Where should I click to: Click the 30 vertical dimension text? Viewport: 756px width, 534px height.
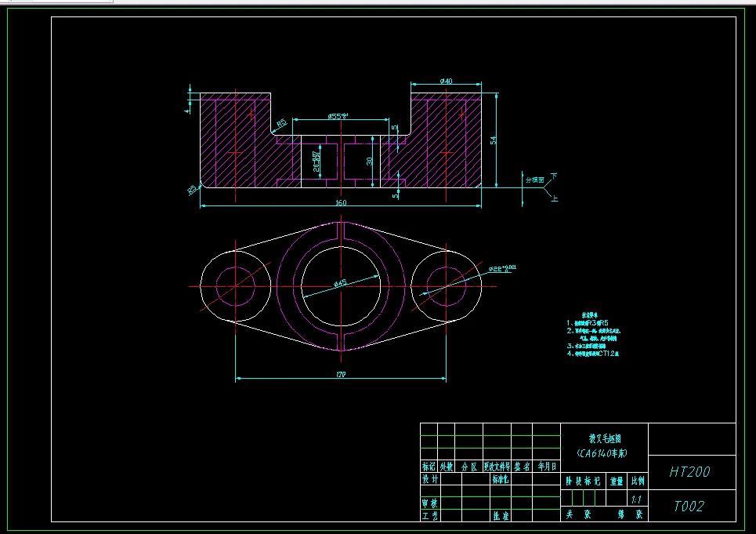(369, 161)
